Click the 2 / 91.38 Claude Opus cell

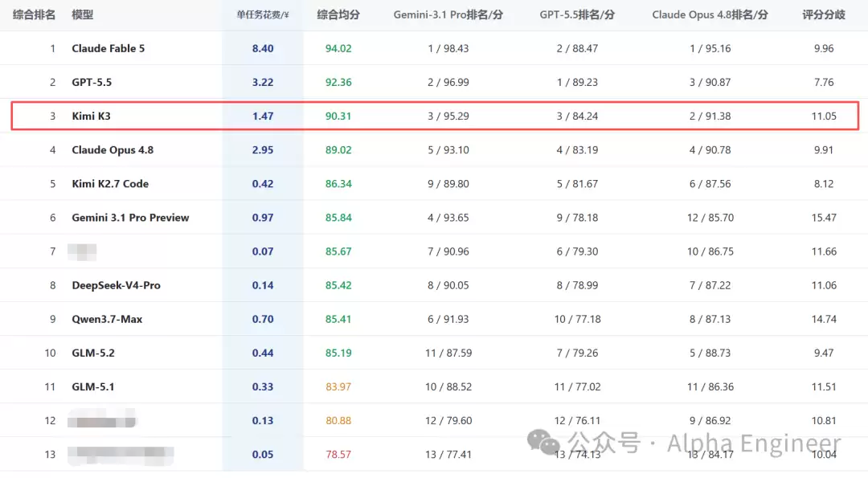(710, 116)
